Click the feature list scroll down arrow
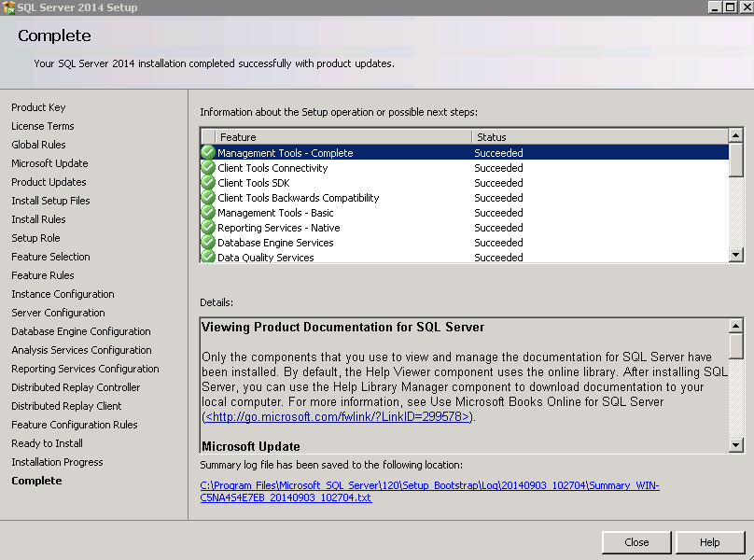The height and width of the screenshot is (560, 754). (735, 255)
